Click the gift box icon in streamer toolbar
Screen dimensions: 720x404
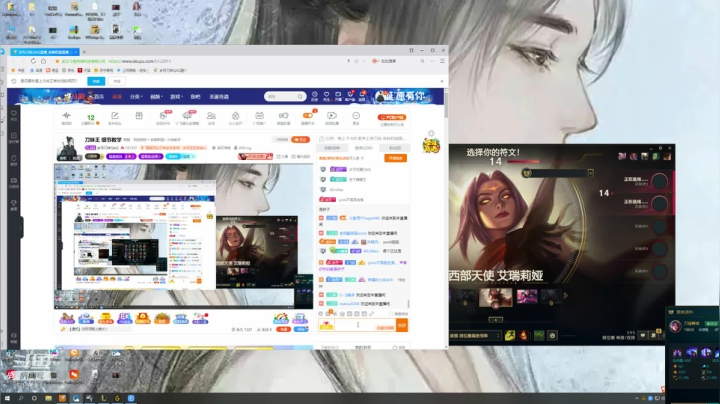(x=139, y=116)
